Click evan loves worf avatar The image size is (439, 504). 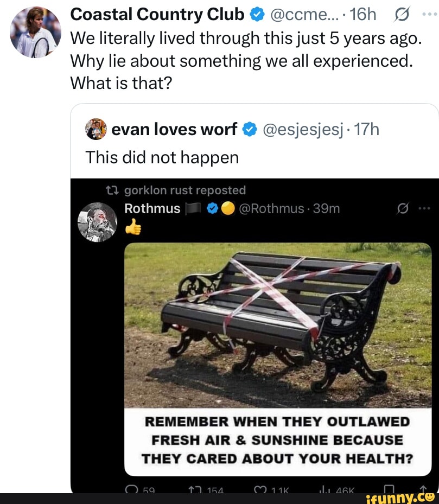(x=96, y=129)
